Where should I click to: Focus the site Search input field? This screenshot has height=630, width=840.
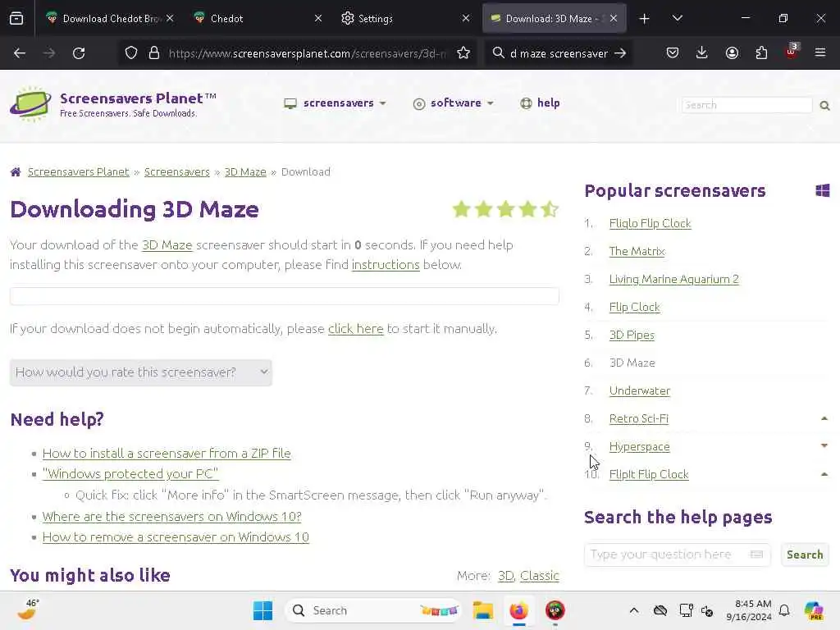click(x=747, y=105)
